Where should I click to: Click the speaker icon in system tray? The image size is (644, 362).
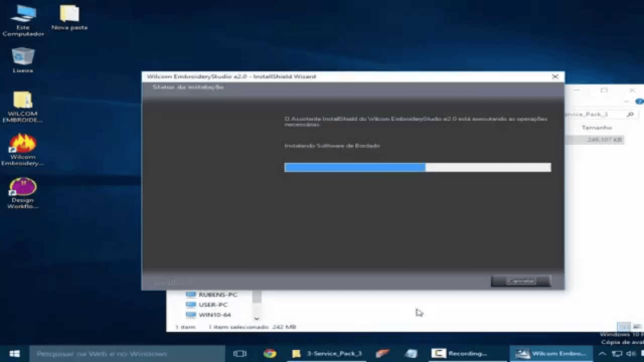(x=631, y=354)
